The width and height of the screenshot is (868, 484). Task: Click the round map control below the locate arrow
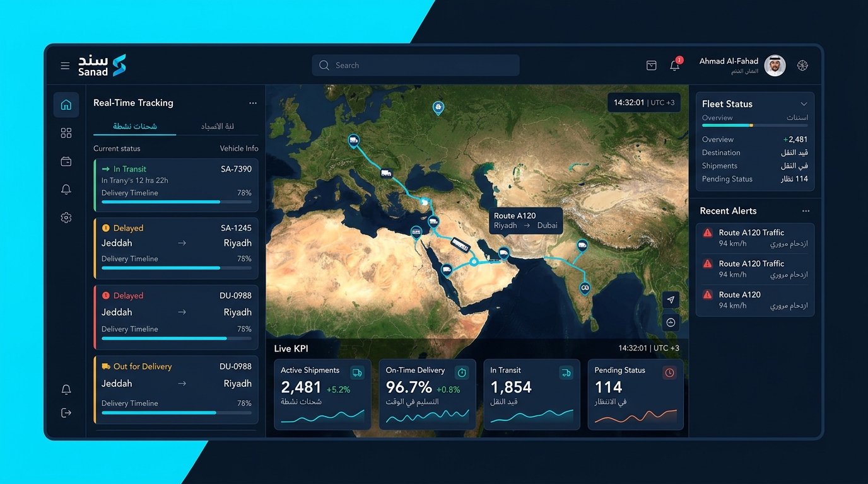pyautogui.click(x=671, y=322)
